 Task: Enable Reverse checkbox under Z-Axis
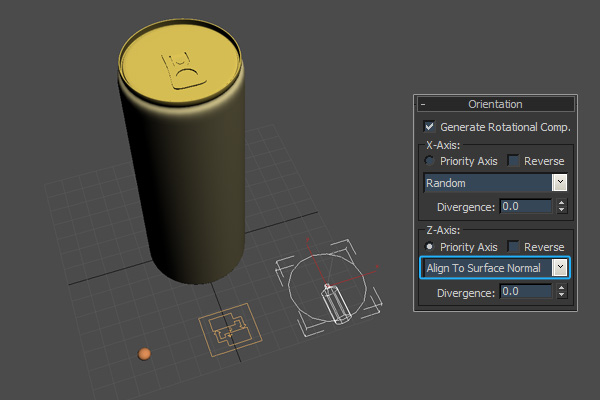point(514,247)
